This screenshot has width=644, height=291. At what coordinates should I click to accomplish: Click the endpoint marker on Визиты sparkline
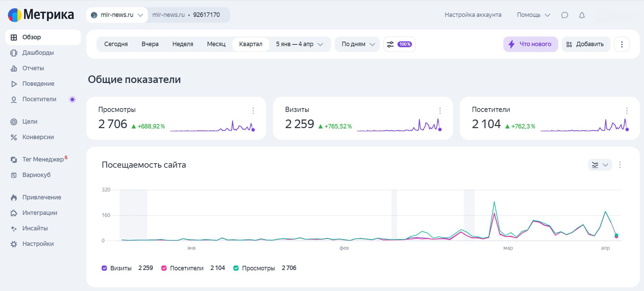440,129
